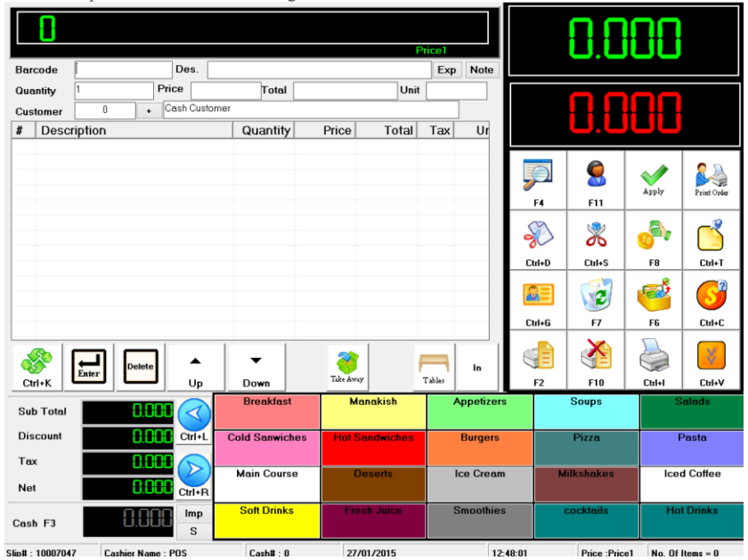Click the Enter key icon button

[x=89, y=367]
